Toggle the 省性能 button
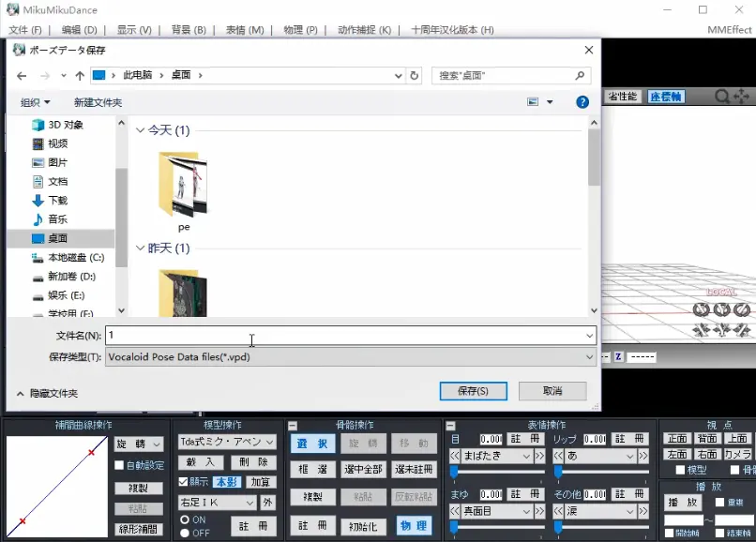The height and width of the screenshot is (542, 756). coord(623,97)
